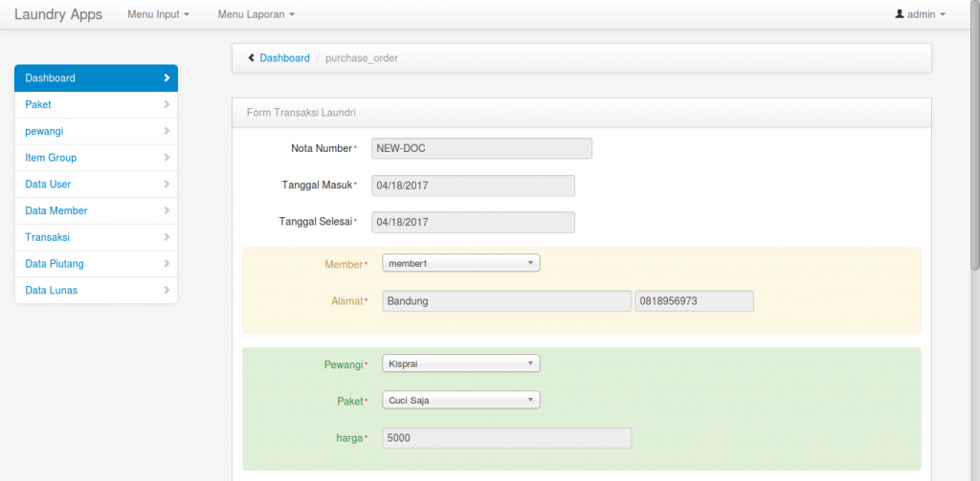The width and height of the screenshot is (980, 481).
Task: Click the Nota Number label
Action: [322, 148]
